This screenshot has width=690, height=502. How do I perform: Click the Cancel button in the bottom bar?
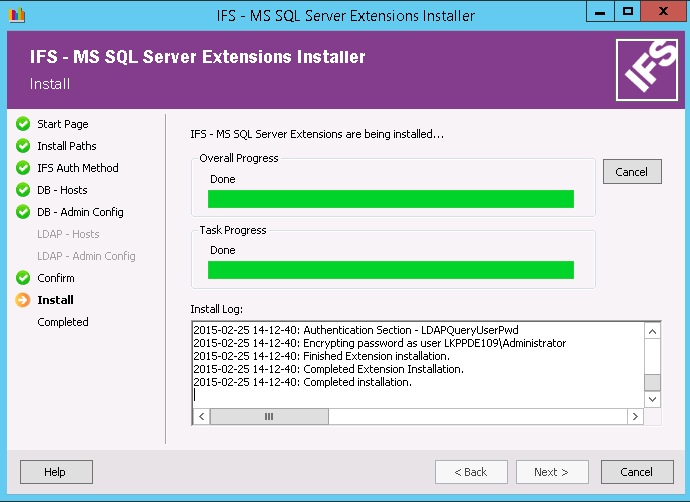click(636, 472)
